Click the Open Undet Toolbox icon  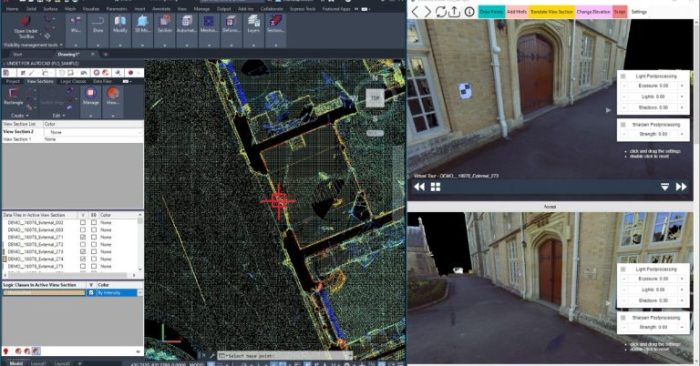pyautogui.click(x=25, y=21)
